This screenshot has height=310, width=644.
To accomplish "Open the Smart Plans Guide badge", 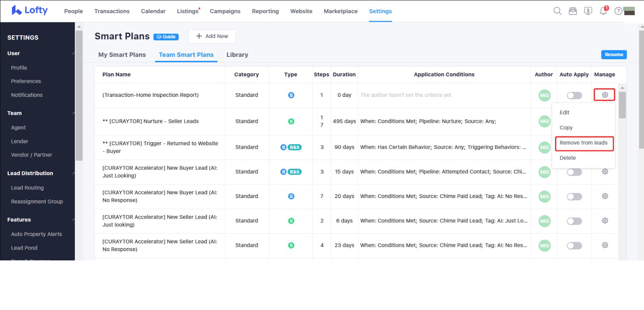I will click(166, 37).
